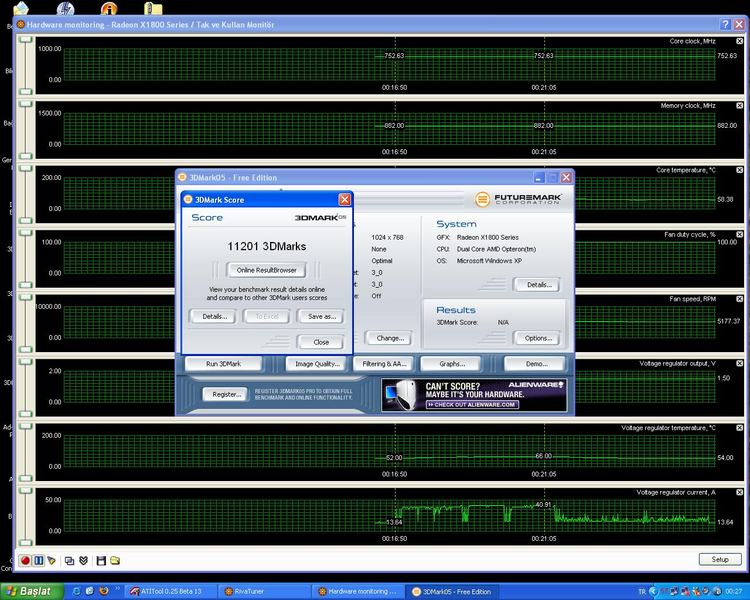Close the Core temperature graph with its X
Viewport: 750px width, 600px height.
739,170
